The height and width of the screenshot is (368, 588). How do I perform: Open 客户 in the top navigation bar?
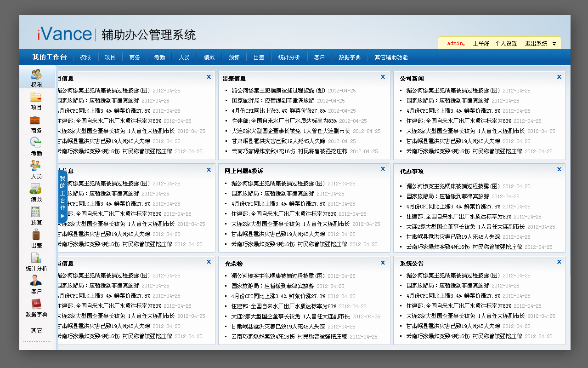(x=319, y=57)
